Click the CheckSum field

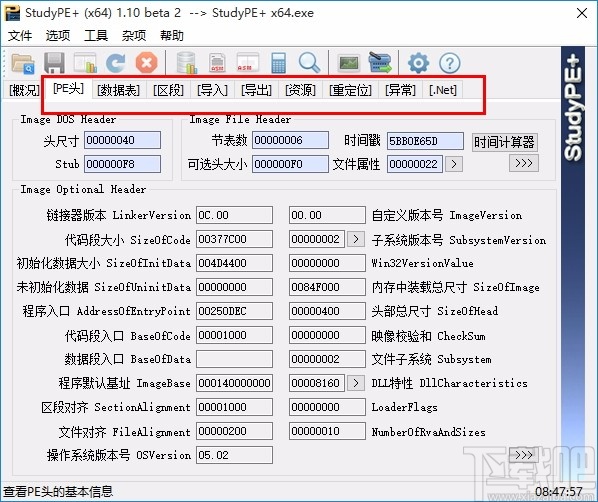[x=327, y=335]
